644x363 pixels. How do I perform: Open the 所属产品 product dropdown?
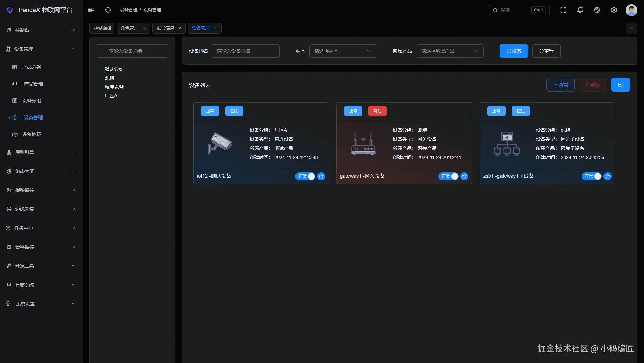tap(450, 51)
